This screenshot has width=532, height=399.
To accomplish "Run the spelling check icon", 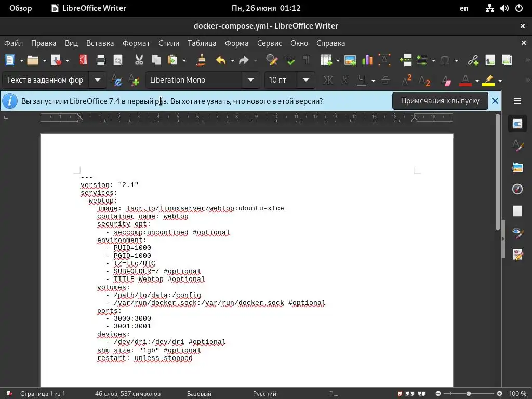I will [289, 60].
